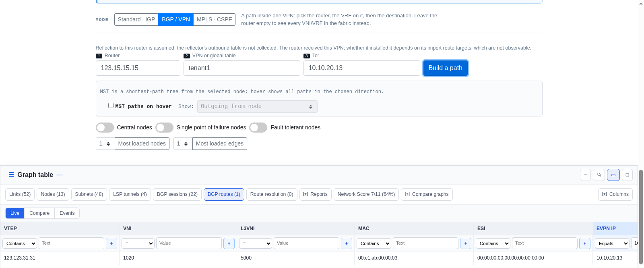The image size is (644, 268).
Task: Switch to Compare view
Action: click(x=39, y=213)
